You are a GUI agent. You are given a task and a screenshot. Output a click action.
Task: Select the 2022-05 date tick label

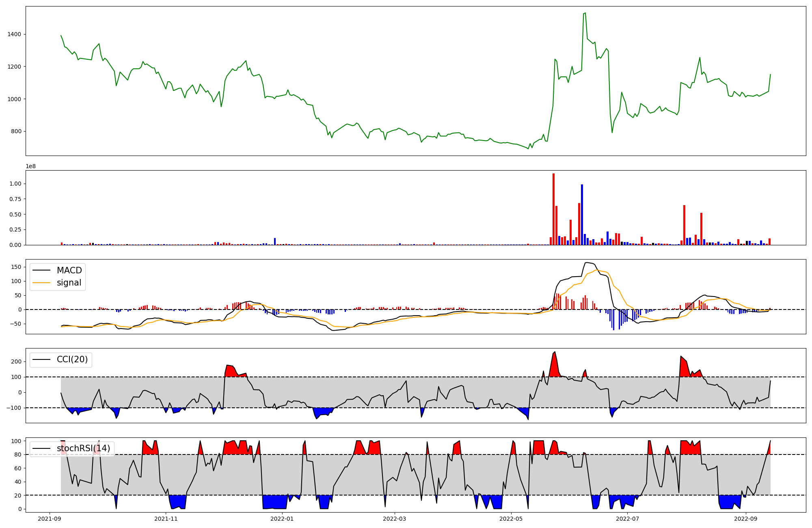click(x=511, y=519)
